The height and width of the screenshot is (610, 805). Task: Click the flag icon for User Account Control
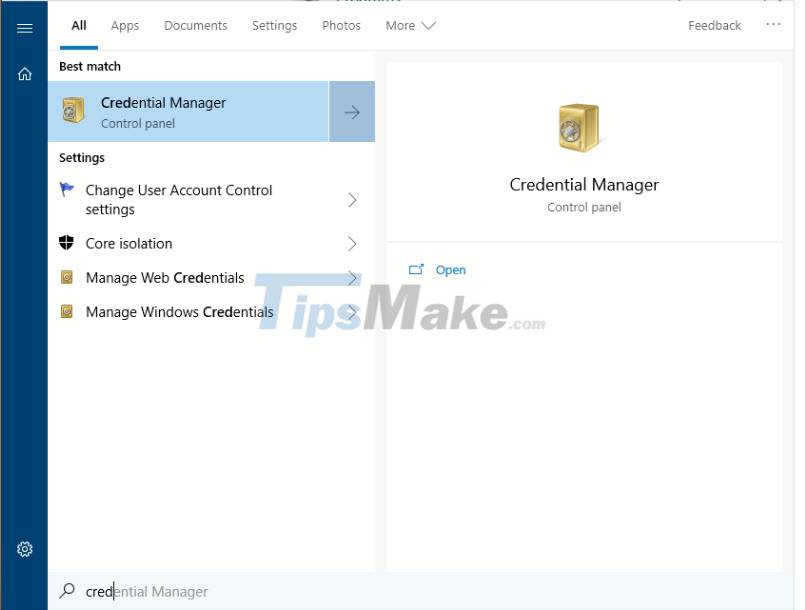(x=67, y=190)
